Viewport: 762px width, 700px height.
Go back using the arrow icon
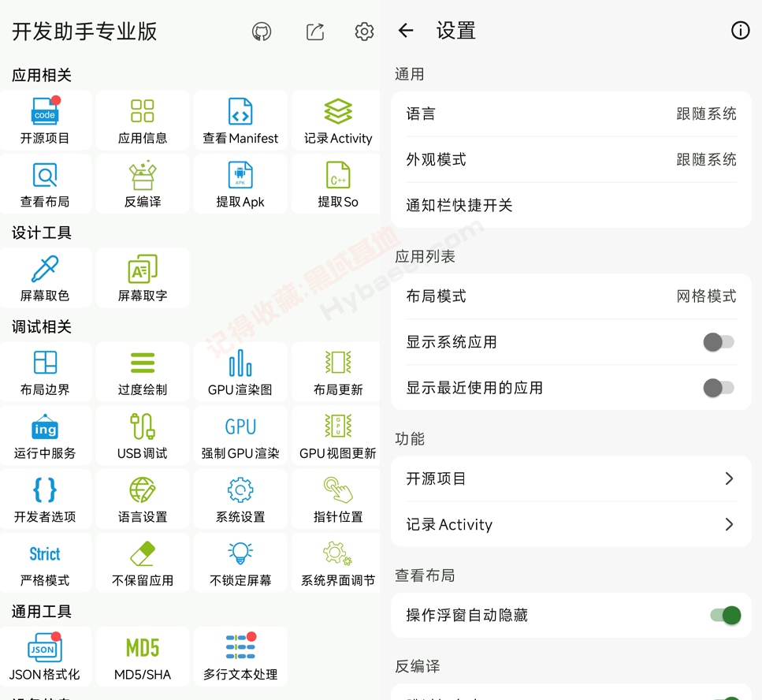point(406,31)
